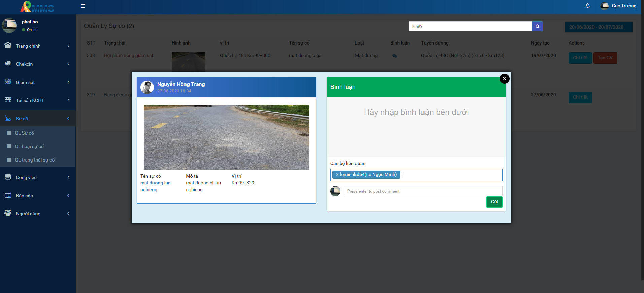The height and width of the screenshot is (293, 644).
Task: Click Quốc Lộ 48c Km99+000 cell
Action: pos(245,55)
